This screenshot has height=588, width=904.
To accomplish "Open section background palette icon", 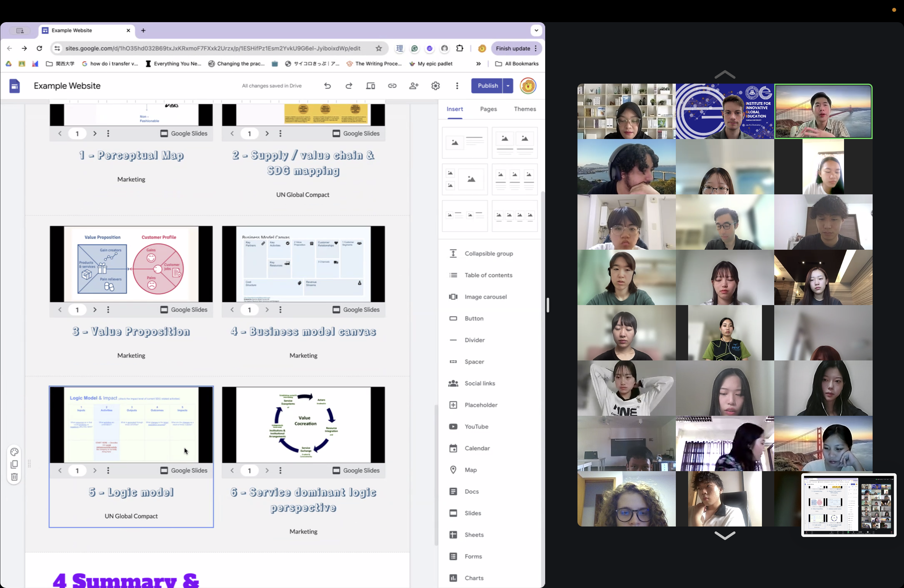I will [14, 452].
